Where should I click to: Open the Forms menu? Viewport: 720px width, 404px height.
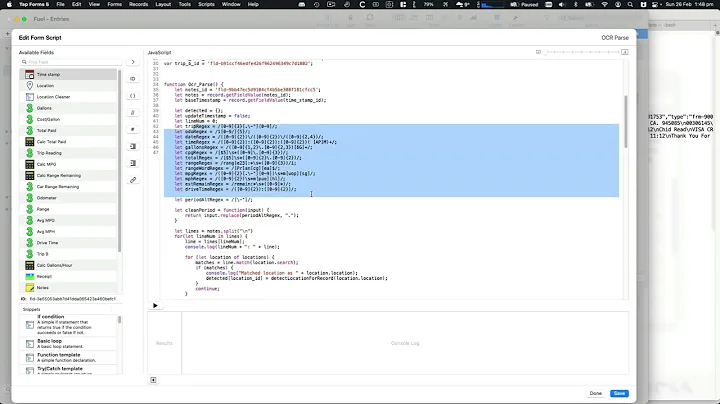point(114,4)
